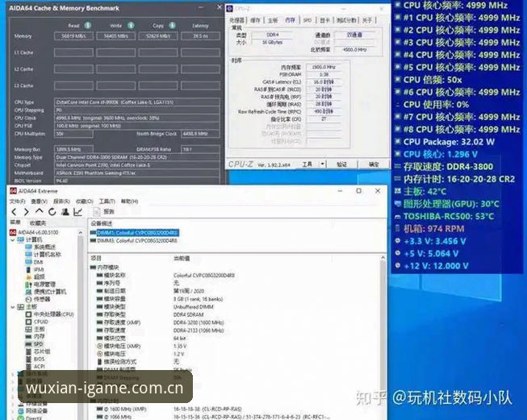Select the DIMM3 Colorful device row
This screenshot has height=420, width=527.
click(134, 241)
